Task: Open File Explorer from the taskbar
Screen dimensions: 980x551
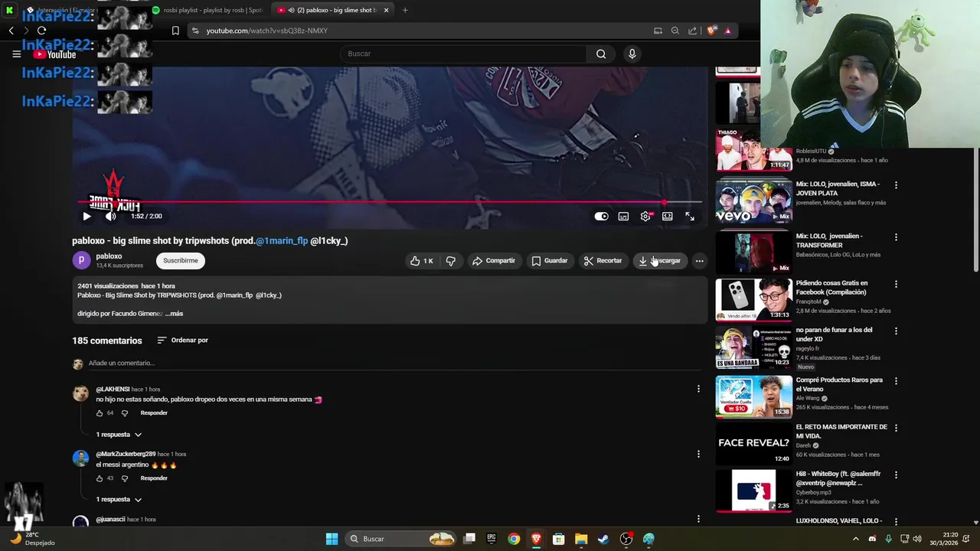Action: pyautogui.click(x=581, y=539)
